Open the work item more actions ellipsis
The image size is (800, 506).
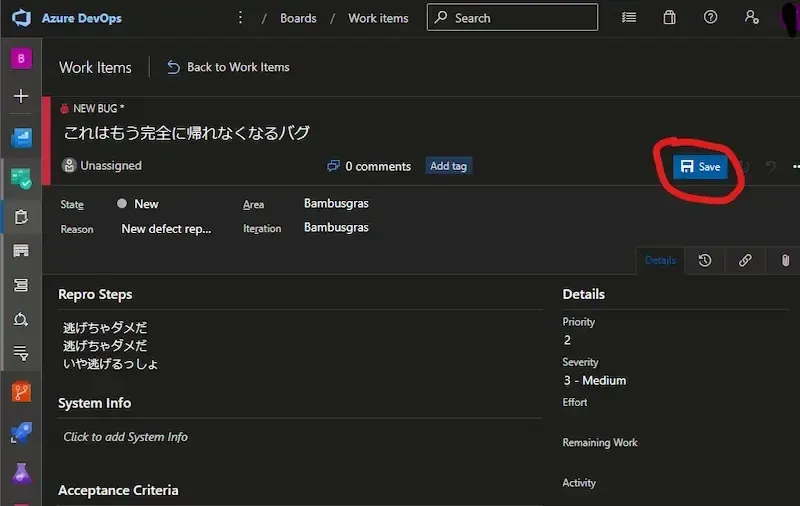(x=795, y=167)
